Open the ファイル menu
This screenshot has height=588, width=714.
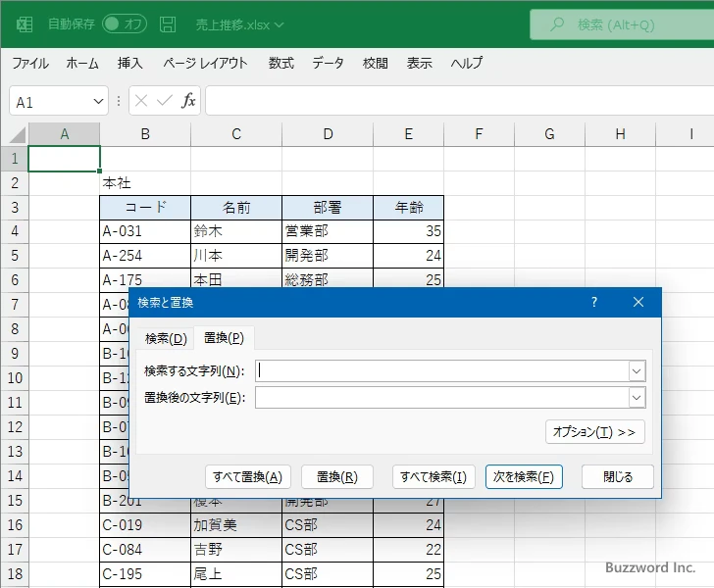click(30, 63)
